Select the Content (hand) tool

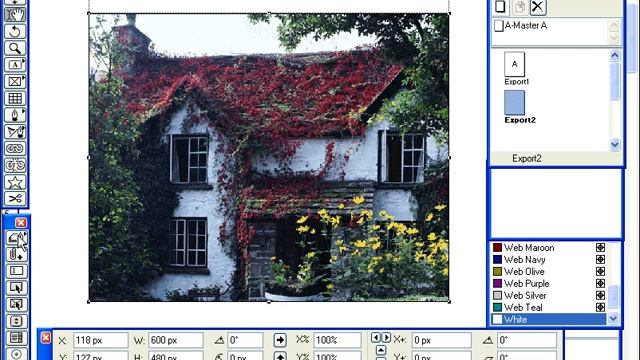tap(15, 15)
